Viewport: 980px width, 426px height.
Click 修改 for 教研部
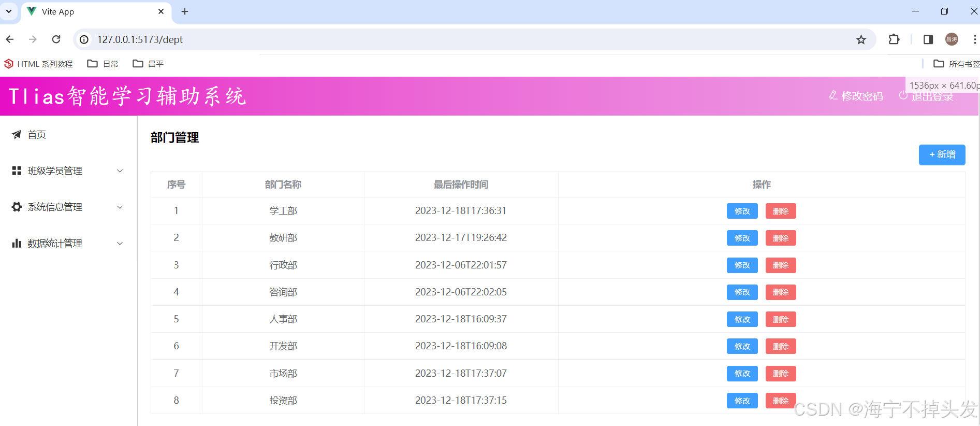point(742,238)
